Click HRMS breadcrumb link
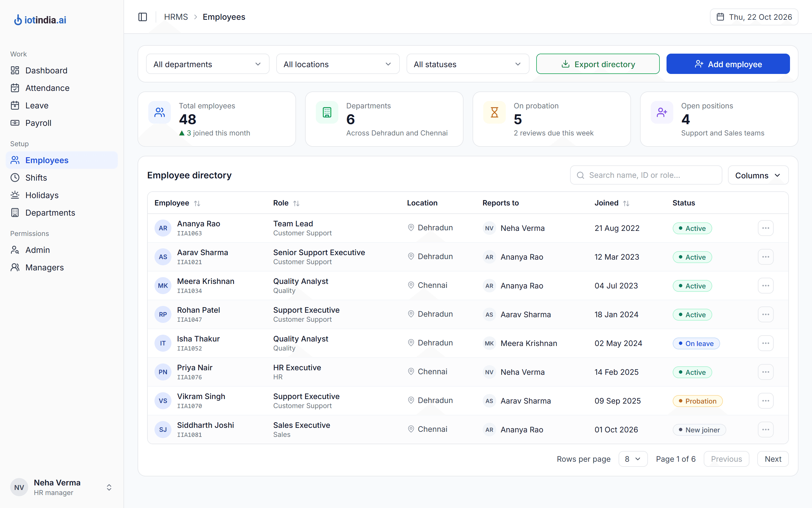 pyautogui.click(x=176, y=17)
